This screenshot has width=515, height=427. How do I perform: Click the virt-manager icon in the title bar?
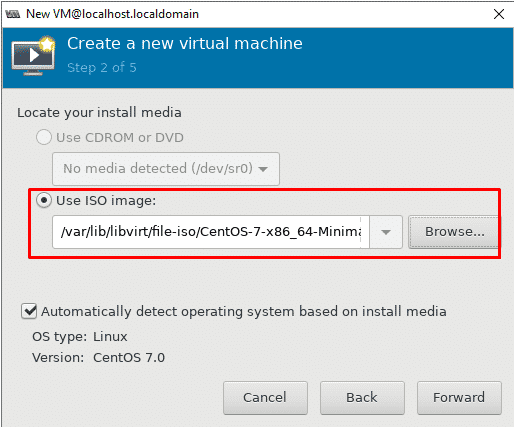click(13, 14)
